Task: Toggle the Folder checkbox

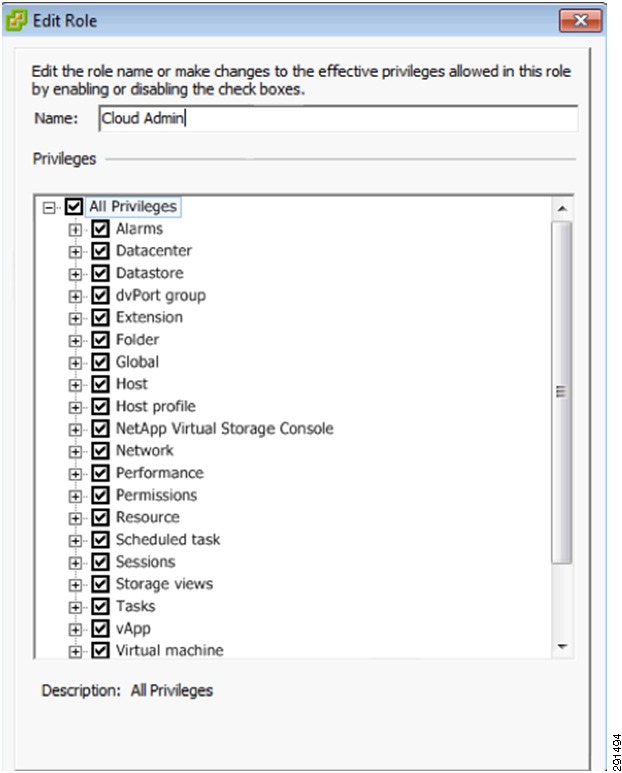Action: pos(101,340)
